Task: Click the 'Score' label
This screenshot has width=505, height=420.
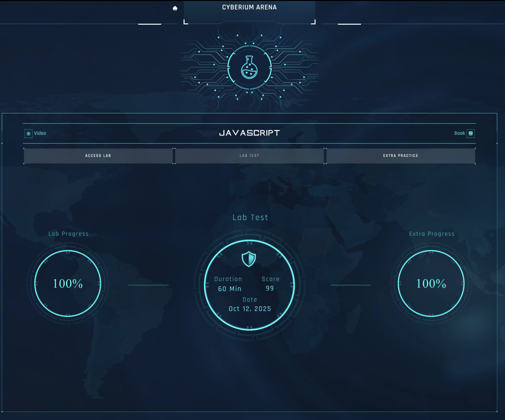Action: (x=270, y=279)
